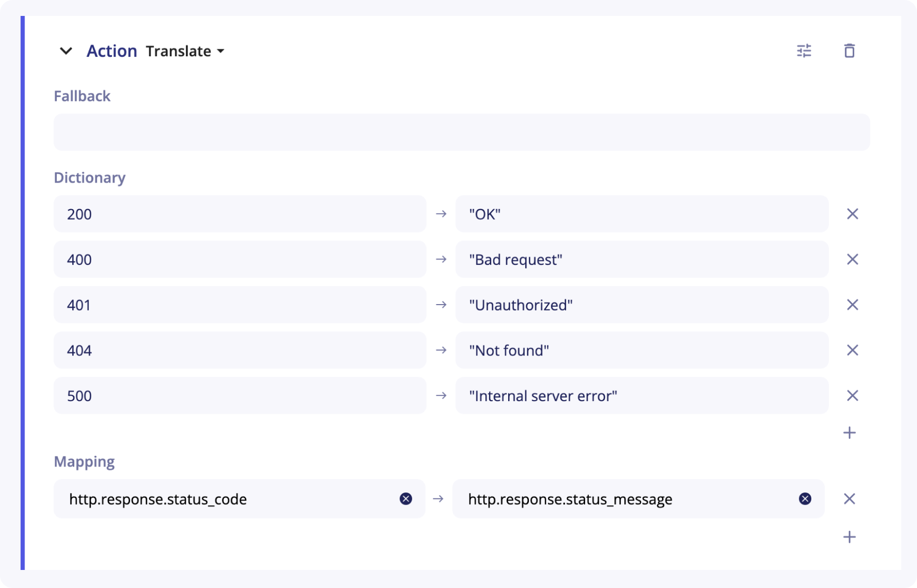
Task: Delete the action with trash icon
Action: 849,51
